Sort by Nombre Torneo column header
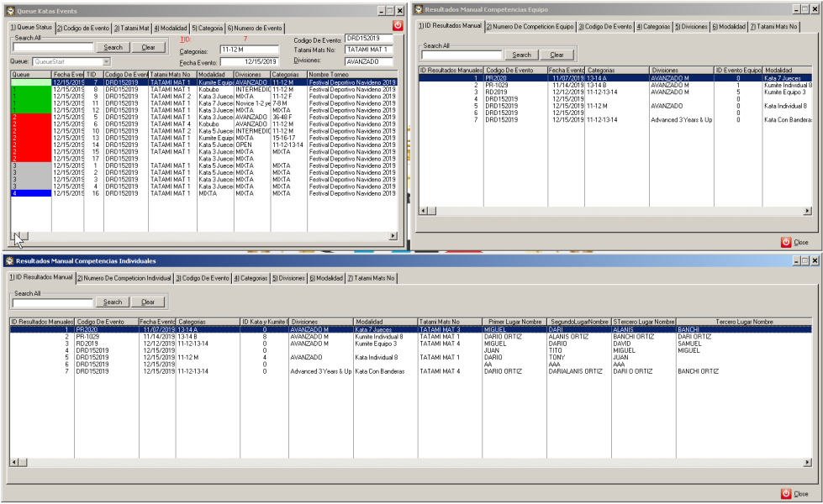The height and width of the screenshot is (504, 823). pyautogui.click(x=352, y=75)
